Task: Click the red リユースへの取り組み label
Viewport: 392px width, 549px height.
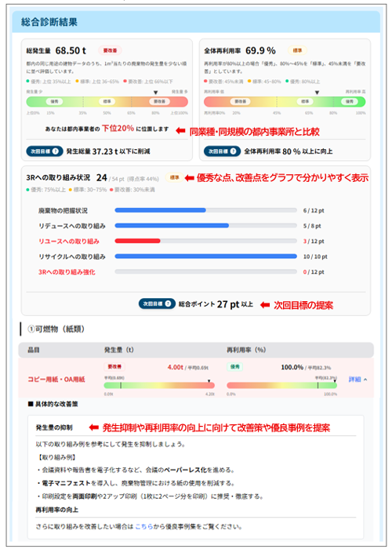Action: [x=69, y=242]
